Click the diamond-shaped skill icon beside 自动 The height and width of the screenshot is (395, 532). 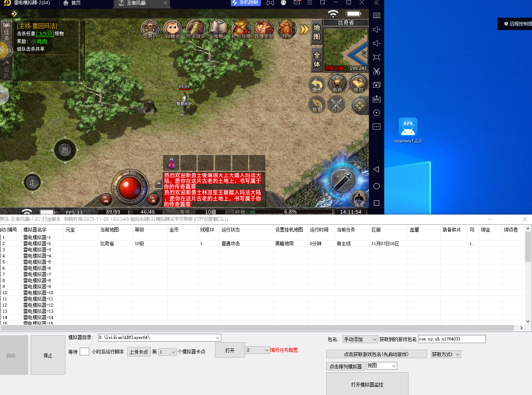pyautogui.click(x=360, y=105)
